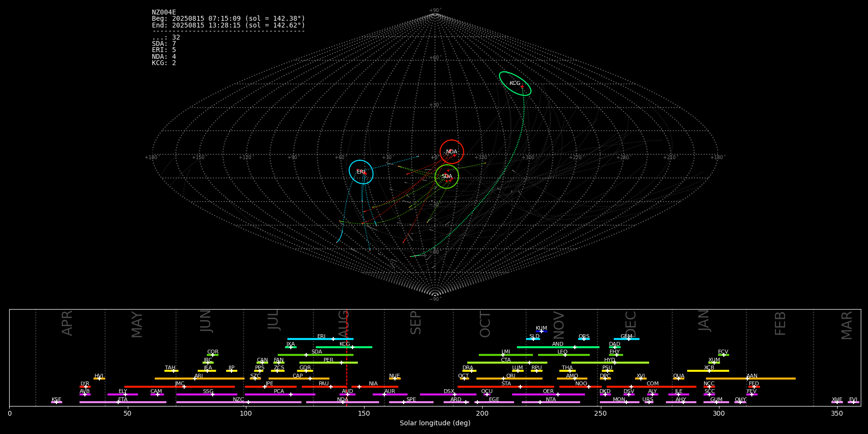868x434 pixels.
Task: Click the cyan GEM shower bar
Action: tap(626, 339)
